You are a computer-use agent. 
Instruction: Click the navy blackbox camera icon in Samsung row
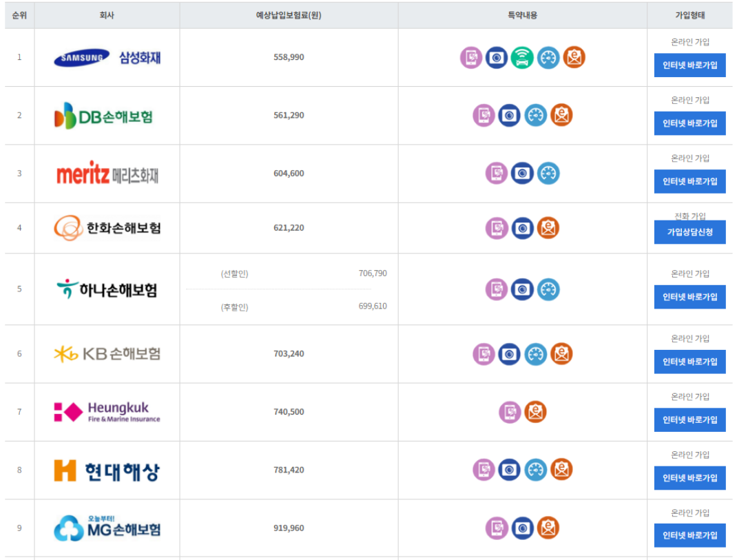pyautogui.click(x=497, y=57)
